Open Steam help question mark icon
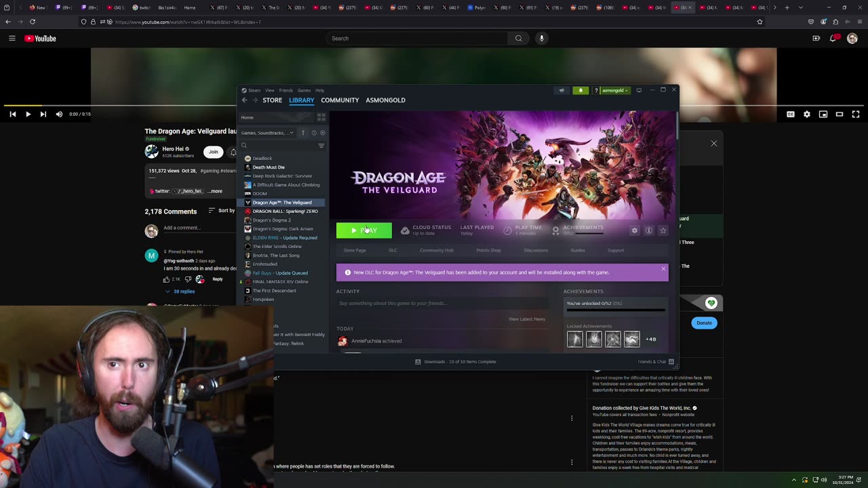This screenshot has width=868, height=488. pyautogui.click(x=596, y=90)
